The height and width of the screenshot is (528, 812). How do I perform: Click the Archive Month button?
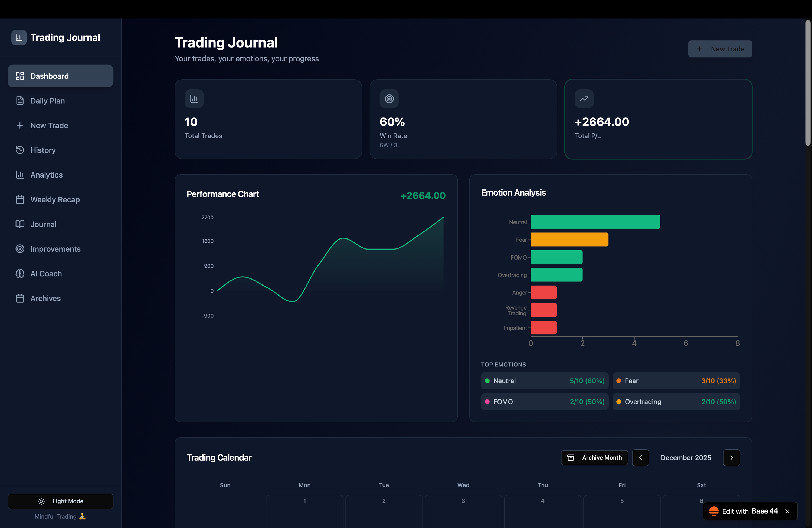(594, 458)
